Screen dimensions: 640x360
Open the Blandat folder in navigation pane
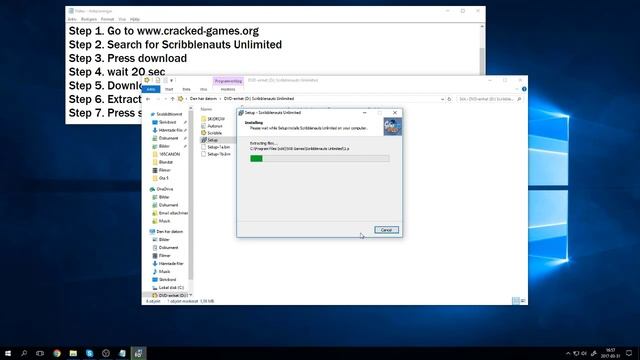[164, 162]
